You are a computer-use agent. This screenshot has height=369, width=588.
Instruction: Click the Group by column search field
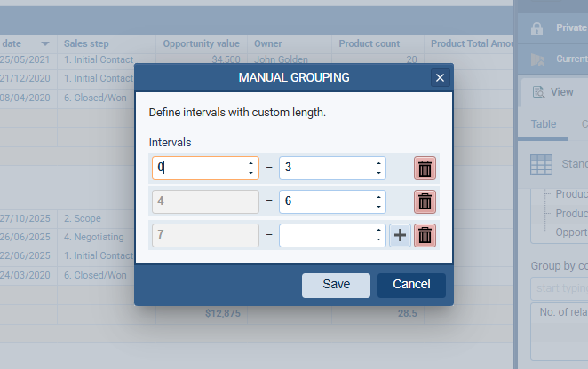coord(560,289)
